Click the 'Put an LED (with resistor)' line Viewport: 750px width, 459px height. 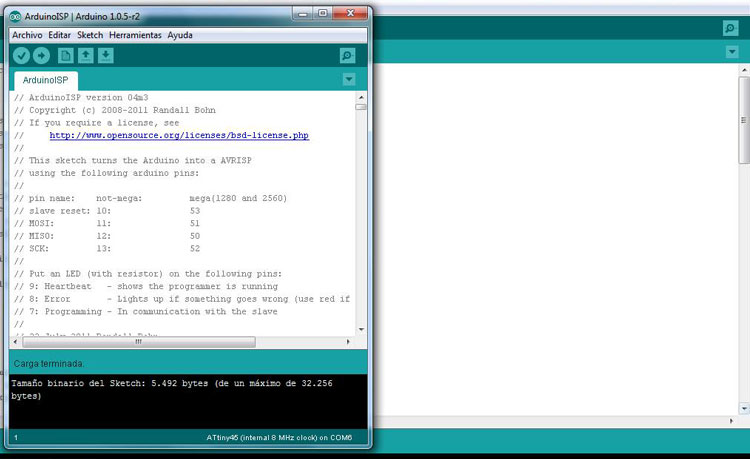(148, 274)
